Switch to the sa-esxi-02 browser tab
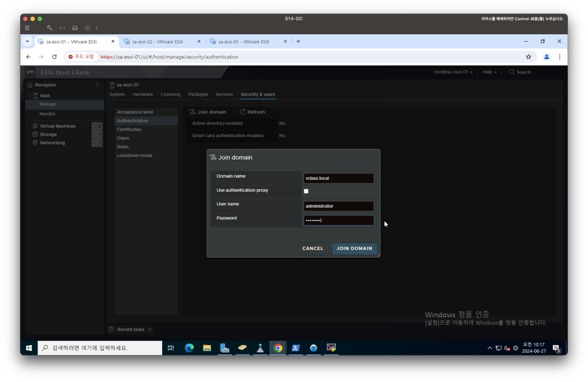This screenshot has height=382, width=588. pos(157,42)
